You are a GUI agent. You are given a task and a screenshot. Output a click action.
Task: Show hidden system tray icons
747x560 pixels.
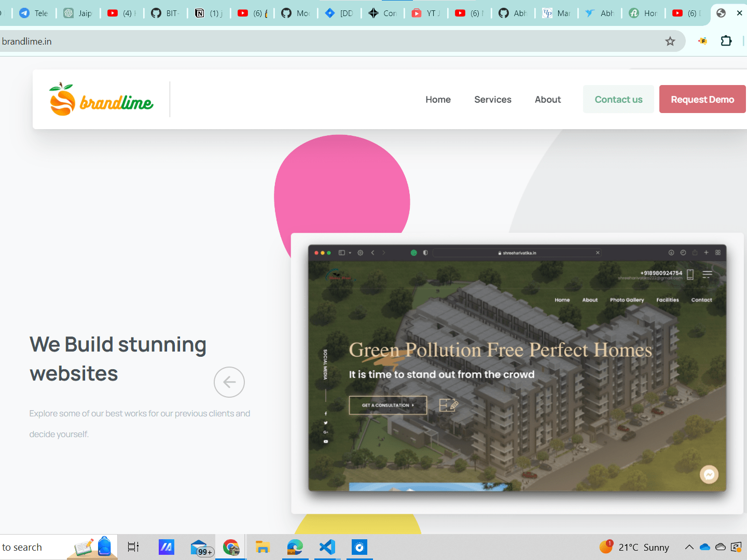tap(689, 547)
